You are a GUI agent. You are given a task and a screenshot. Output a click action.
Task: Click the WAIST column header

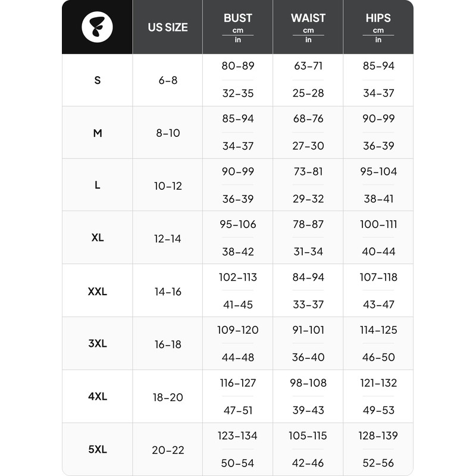coord(308,18)
